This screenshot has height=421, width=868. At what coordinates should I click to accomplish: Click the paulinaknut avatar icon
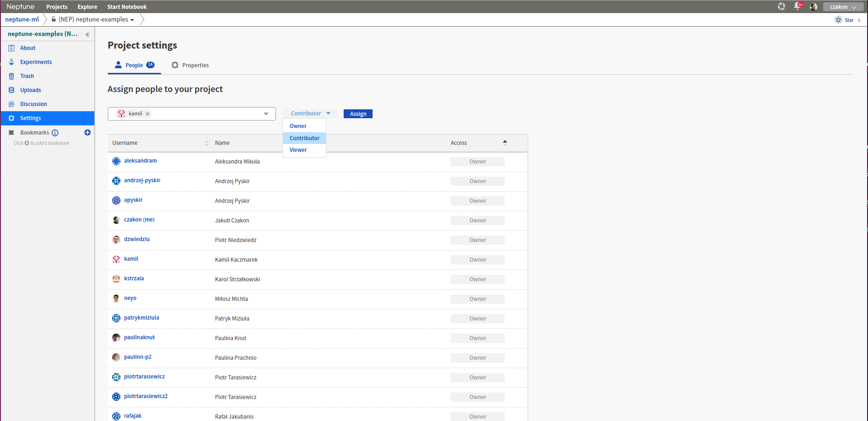tap(116, 338)
